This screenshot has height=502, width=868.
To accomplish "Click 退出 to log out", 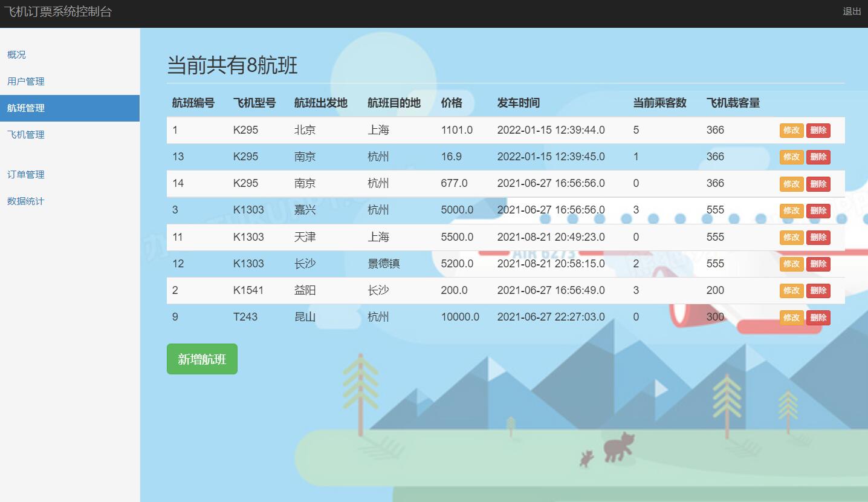I will [x=852, y=11].
